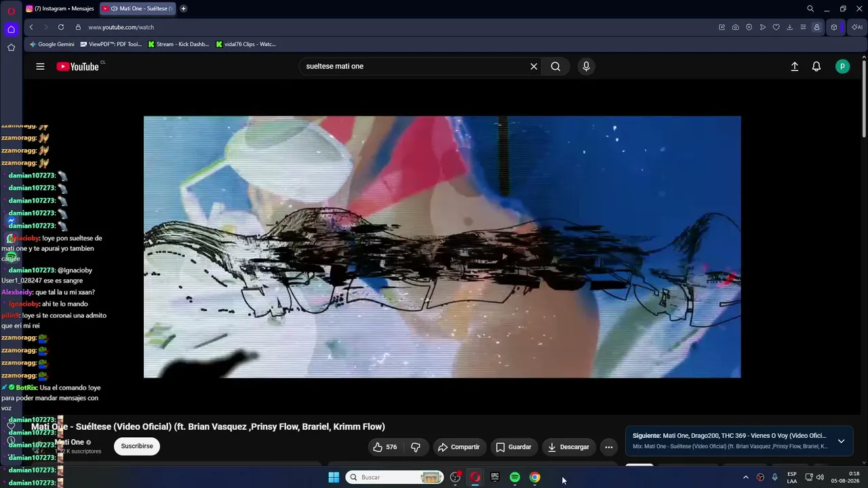This screenshot has width=868, height=488.
Task: Go forward in browser history
Action: coord(46,27)
